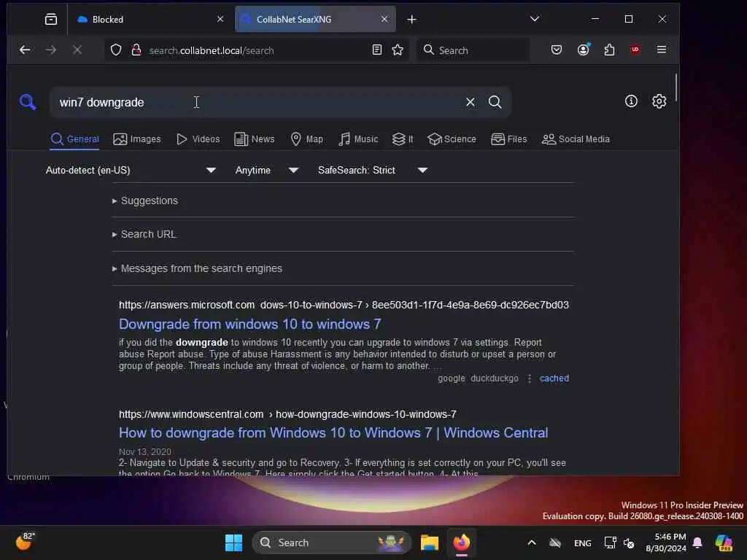The image size is (747, 560).
Task: Open the extensions puzzle icon
Action: 609,50
